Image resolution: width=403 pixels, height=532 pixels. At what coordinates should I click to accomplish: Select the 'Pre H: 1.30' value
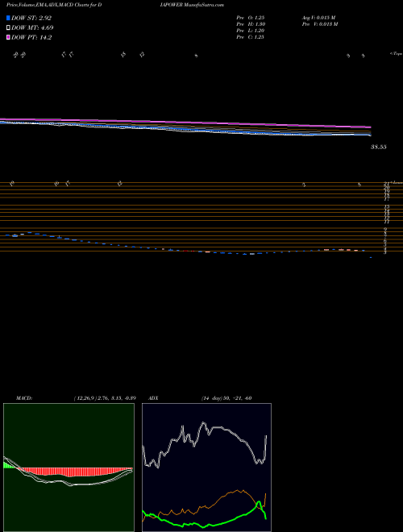click(251, 24)
